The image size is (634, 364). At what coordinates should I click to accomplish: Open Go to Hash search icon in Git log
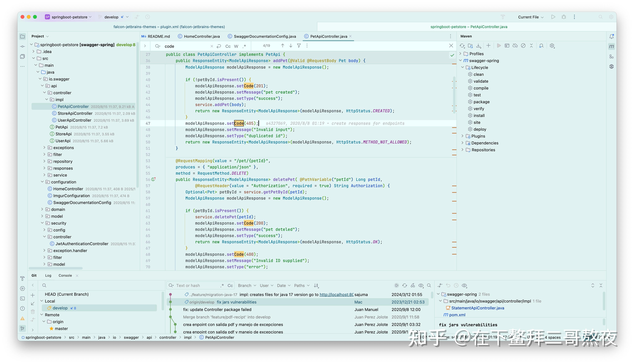429,285
